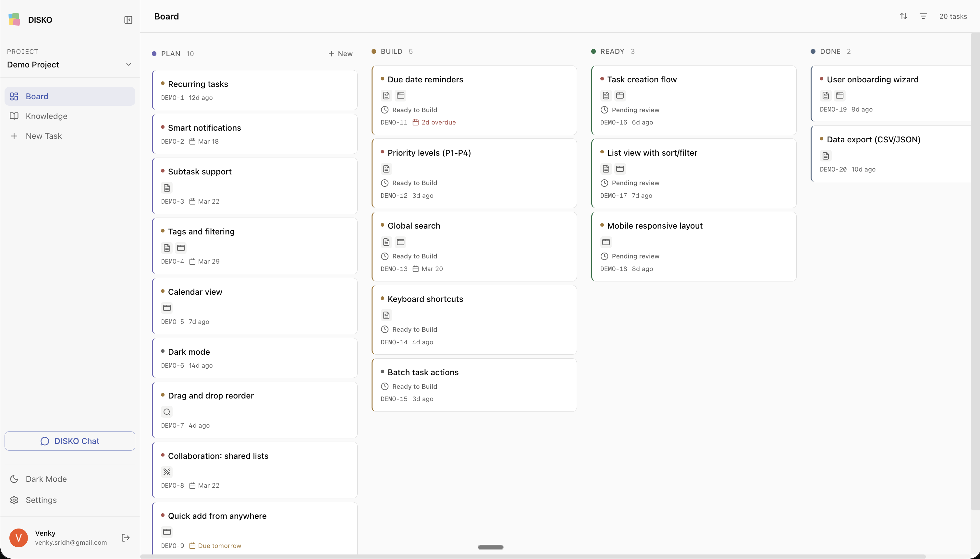Viewport: 980px width, 559px height.
Task: Click the clock icon on Global search card
Action: [x=384, y=256]
